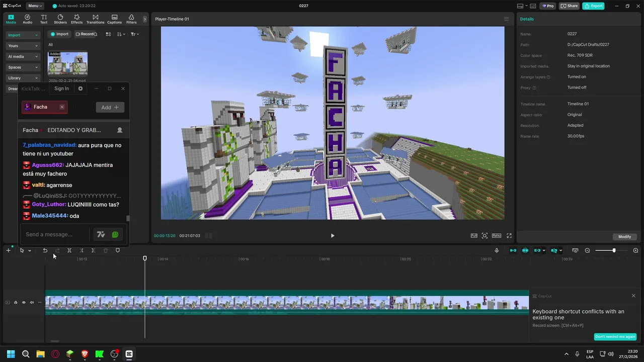This screenshot has height=362, width=644.
Task: Expand the Import section in the sidebar
Action: (x=23, y=35)
